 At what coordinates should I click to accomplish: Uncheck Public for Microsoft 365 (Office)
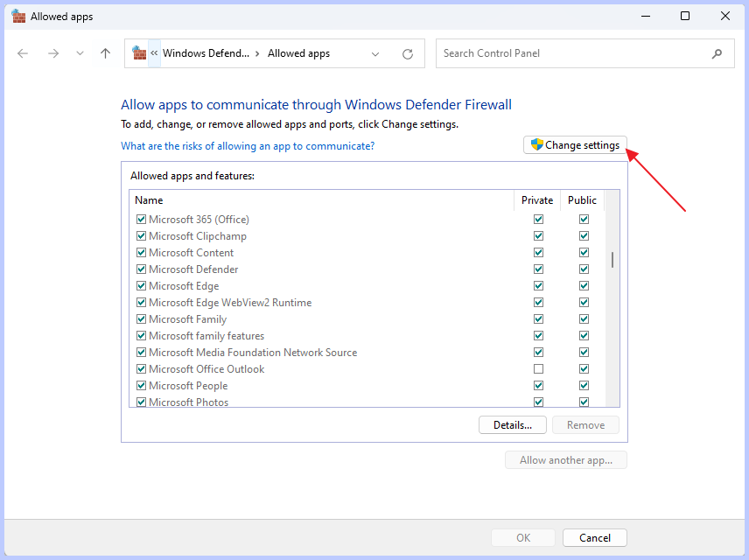584,220
